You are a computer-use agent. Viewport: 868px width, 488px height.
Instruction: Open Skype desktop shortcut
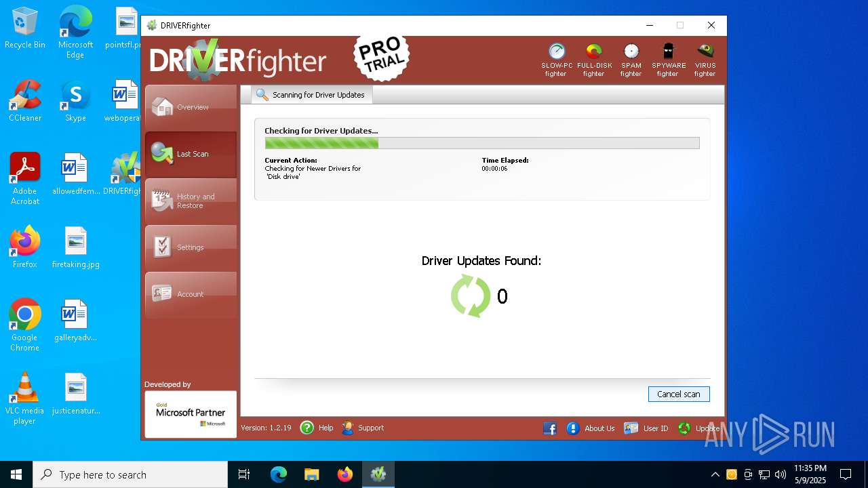tap(75, 101)
